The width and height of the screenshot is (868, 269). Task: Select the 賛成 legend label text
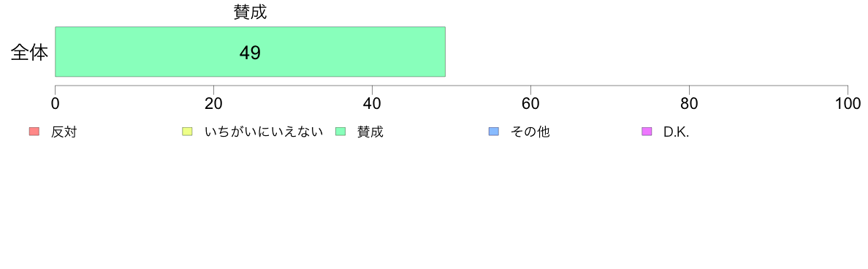pyautogui.click(x=370, y=132)
